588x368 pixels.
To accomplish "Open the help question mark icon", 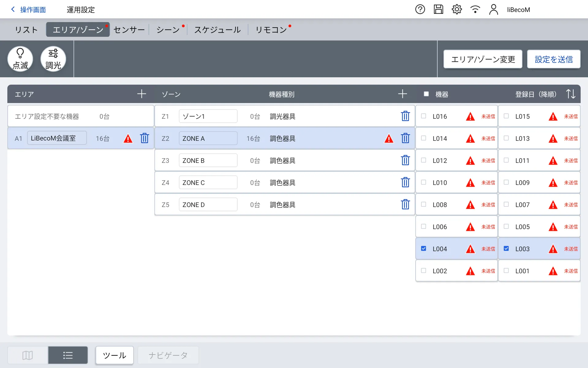I will 420,10.
